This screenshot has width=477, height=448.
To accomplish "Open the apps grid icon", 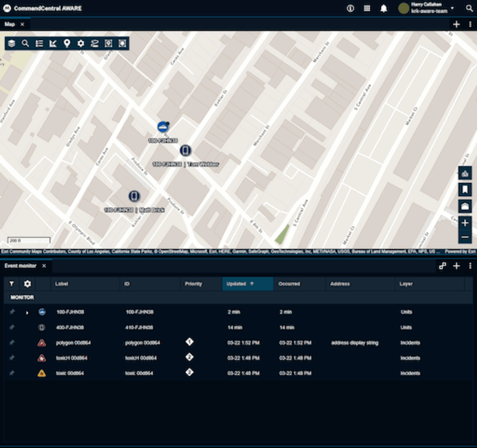I will (x=367, y=8).
